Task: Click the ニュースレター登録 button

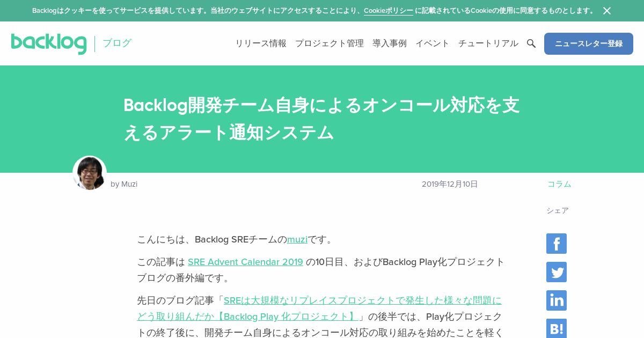Action: pyautogui.click(x=589, y=43)
